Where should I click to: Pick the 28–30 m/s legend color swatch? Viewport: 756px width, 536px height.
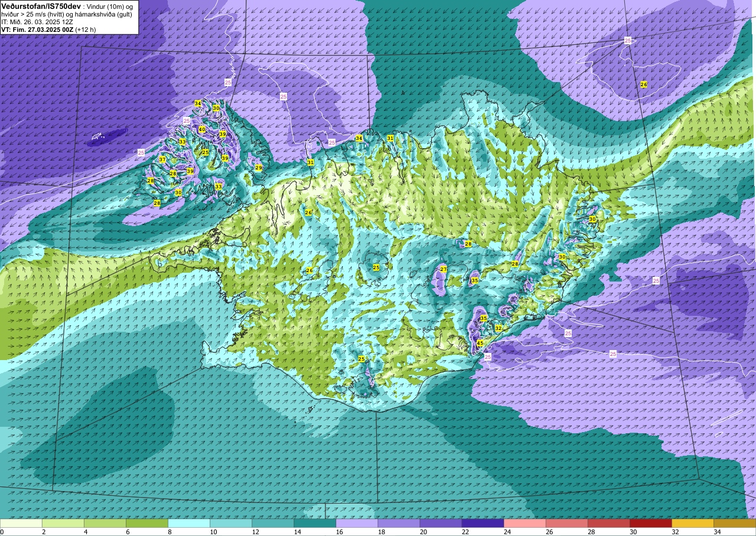[608, 523]
